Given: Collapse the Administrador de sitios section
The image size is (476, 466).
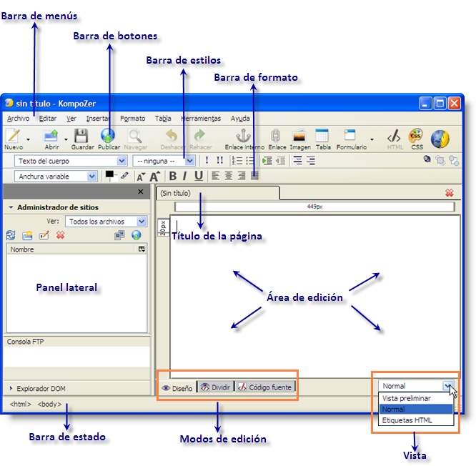Looking at the screenshot, I should click(x=11, y=207).
